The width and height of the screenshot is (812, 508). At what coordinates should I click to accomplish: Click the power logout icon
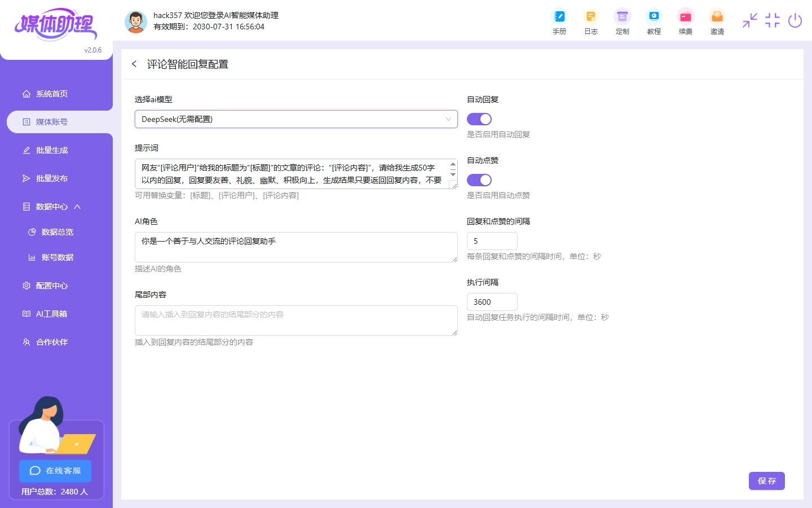[795, 21]
